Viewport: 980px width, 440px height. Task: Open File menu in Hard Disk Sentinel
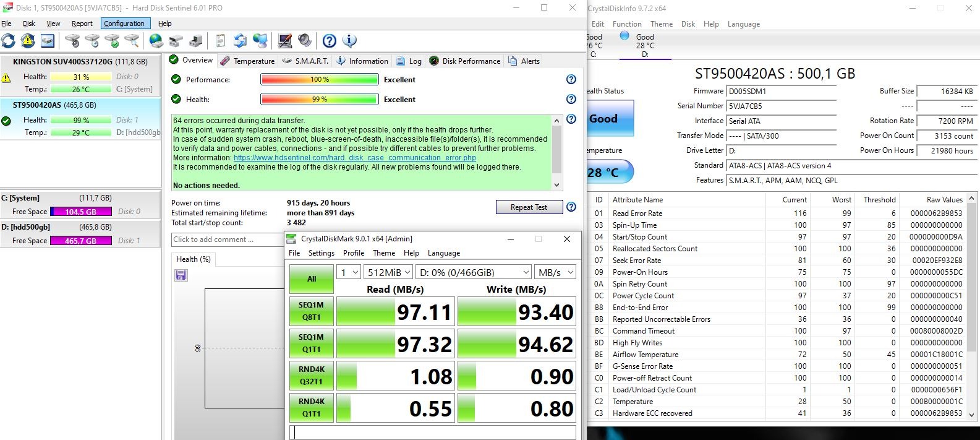[6, 24]
